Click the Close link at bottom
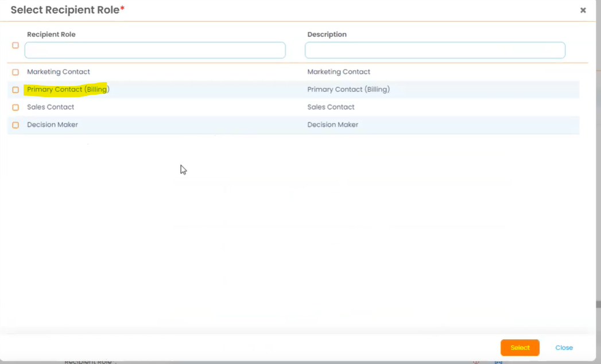 click(564, 348)
